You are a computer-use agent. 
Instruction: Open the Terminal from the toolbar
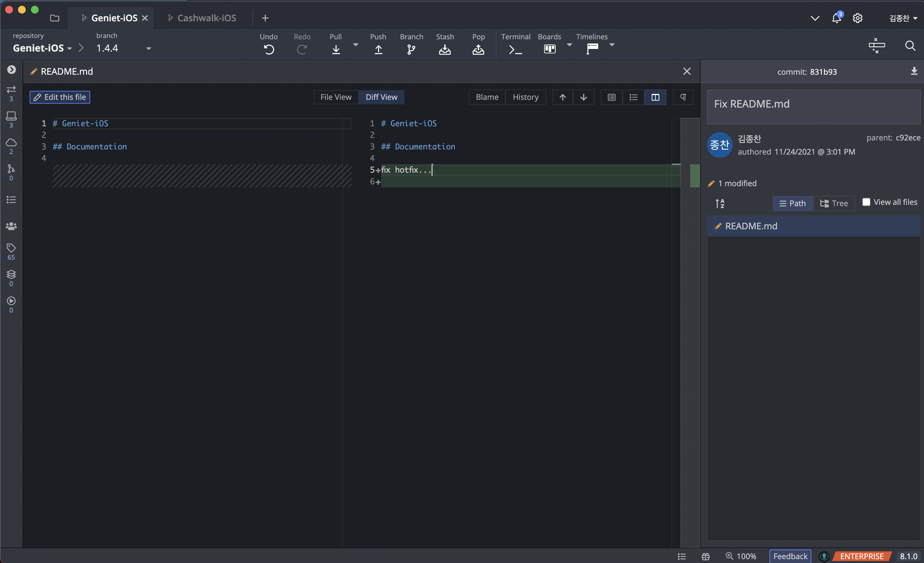(x=515, y=49)
